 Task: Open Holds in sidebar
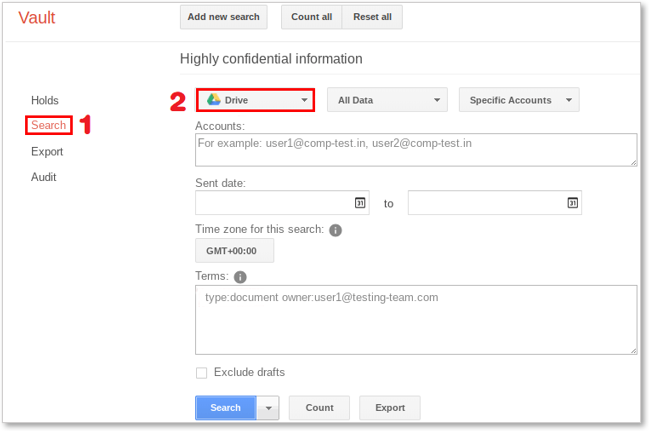click(45, 100)
